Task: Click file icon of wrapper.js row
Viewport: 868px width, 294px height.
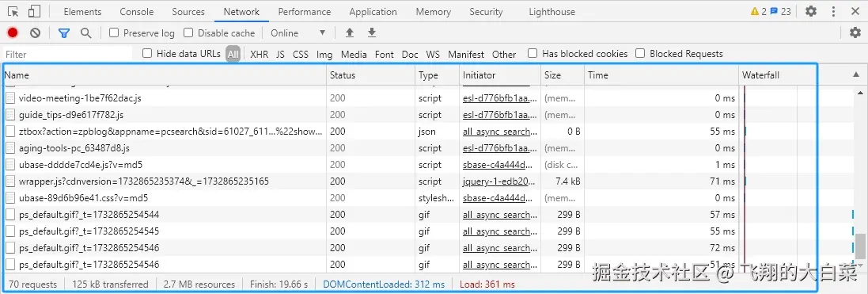Action: pos(10,181)
